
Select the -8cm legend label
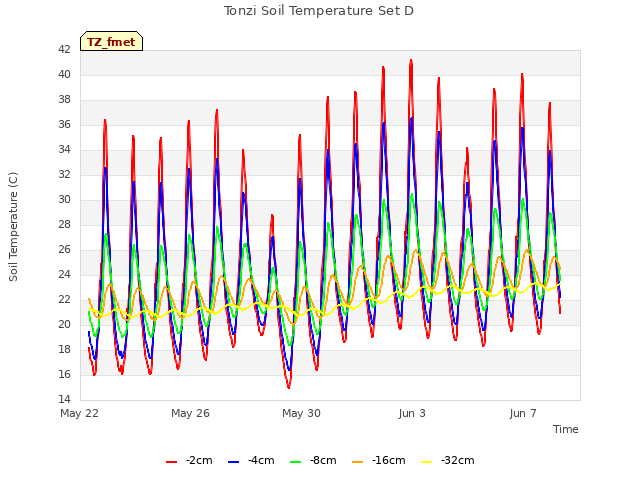[323, 460]
